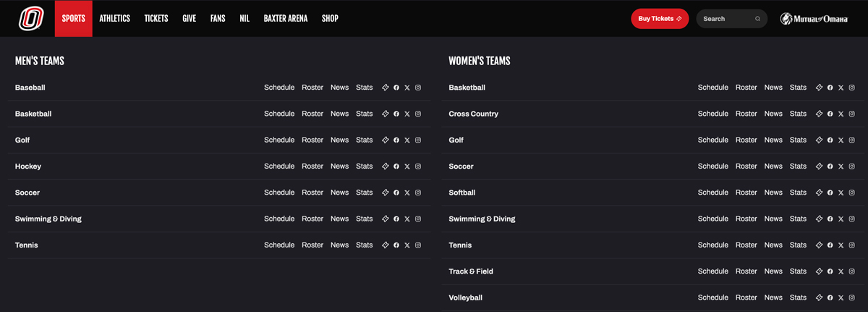The width and height of the screenshot is (868, 312).
Task: Open the Cross Country team page
Action: (x=473, y=114)
